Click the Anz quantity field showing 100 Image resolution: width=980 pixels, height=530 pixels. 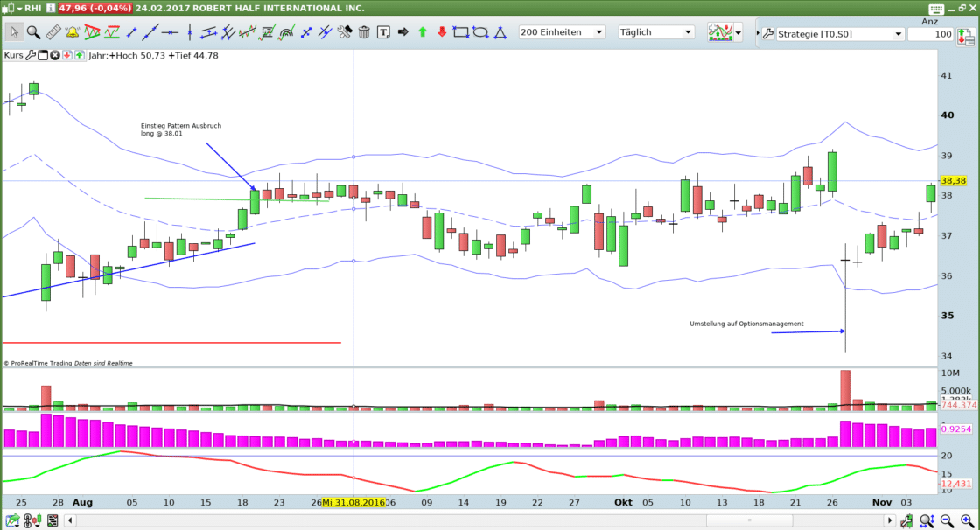click(930, 34)
